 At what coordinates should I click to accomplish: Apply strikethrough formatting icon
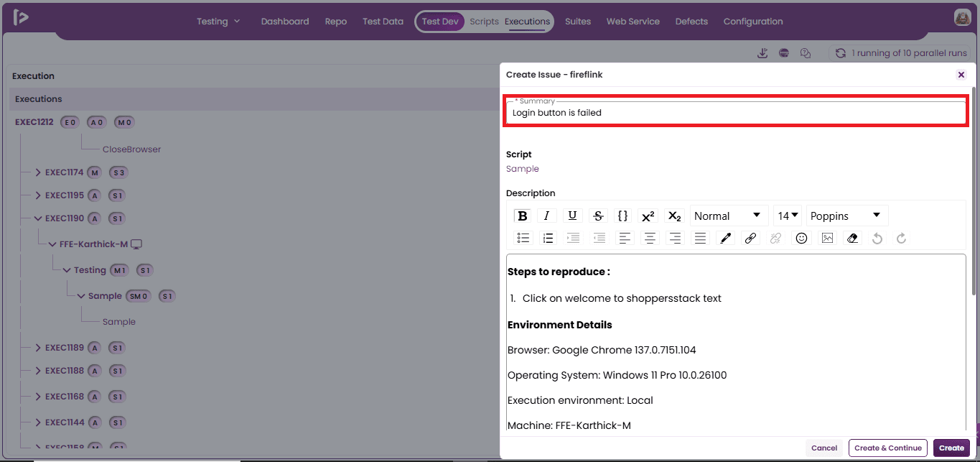597,216
